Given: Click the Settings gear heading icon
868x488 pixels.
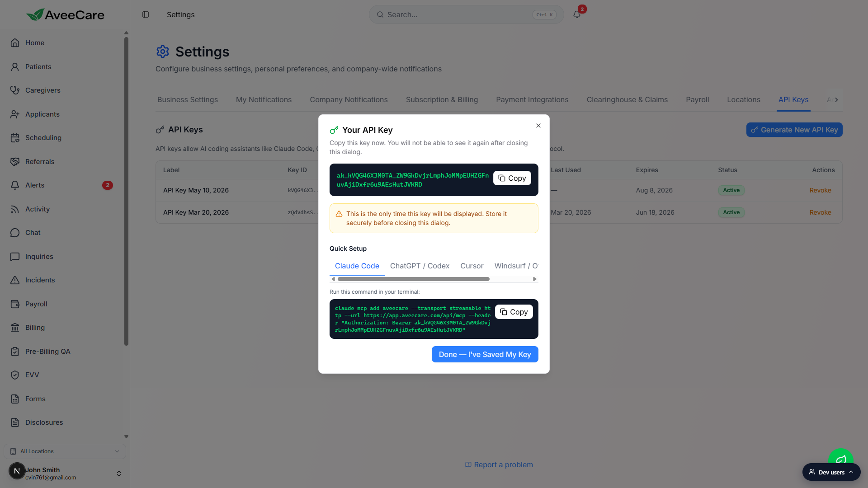Looking at the screenshot, I should (163, 52).
